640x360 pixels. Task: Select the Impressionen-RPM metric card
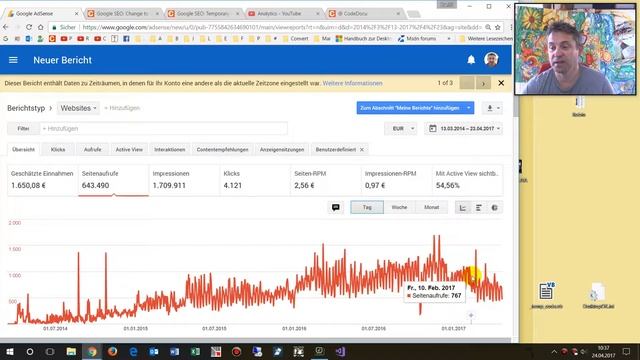(396, 180)
